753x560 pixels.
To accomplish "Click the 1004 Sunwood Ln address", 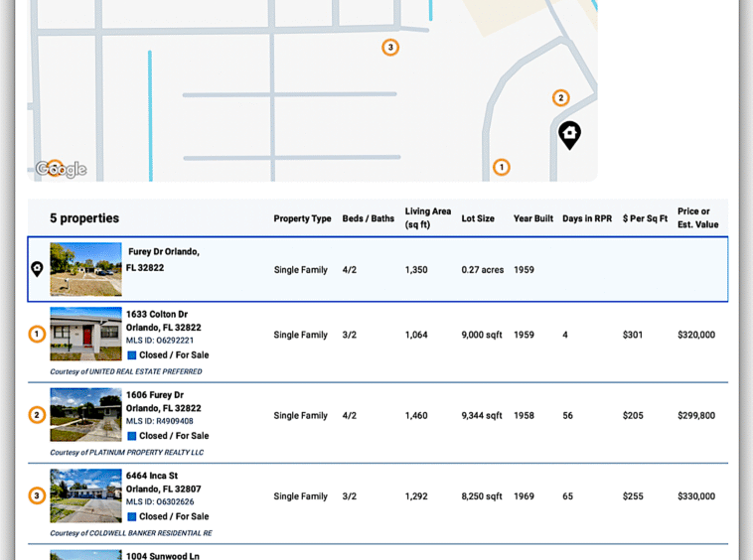I will pyautogui.click(x=162, y=556).
